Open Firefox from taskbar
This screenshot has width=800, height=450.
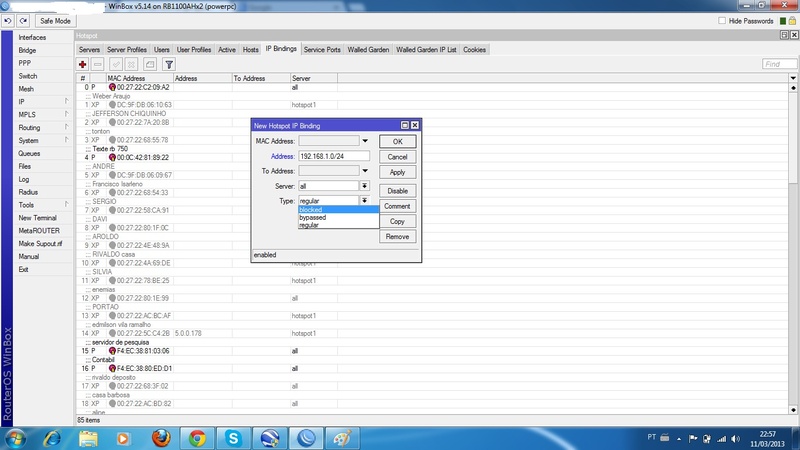[x=161, y=438]
